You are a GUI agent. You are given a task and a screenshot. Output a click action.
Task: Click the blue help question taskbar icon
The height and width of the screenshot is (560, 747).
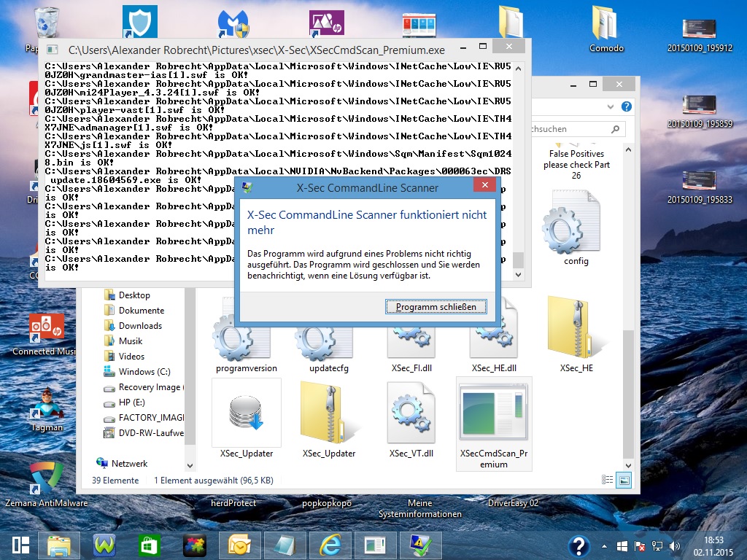click(x=578, y=546)
